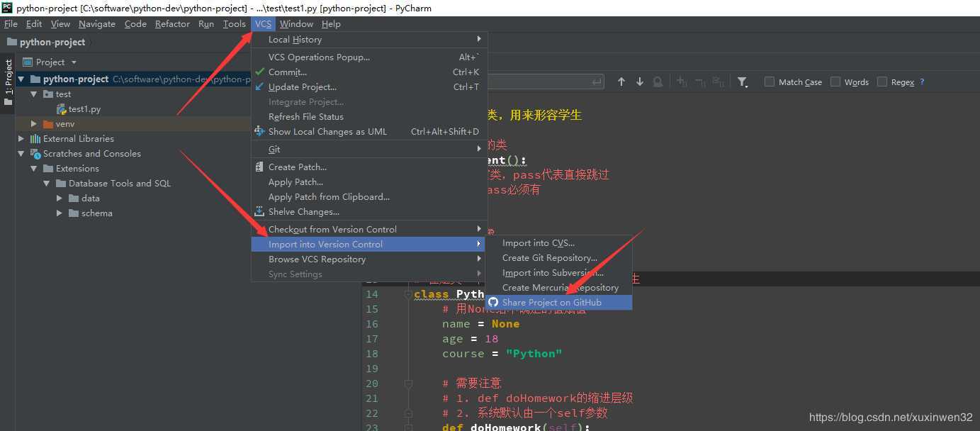This screenshot has width=980, height=431.
Task: Toggle the fold marker at line 14
Action: pos(408,294)
